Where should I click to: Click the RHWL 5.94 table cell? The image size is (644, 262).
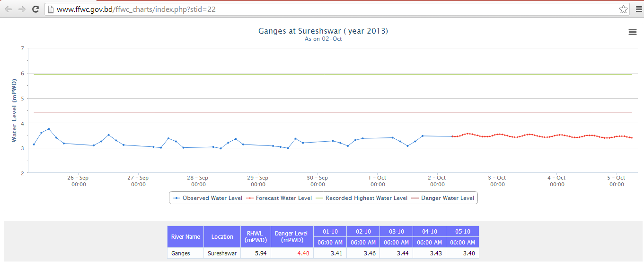(256, 253)
